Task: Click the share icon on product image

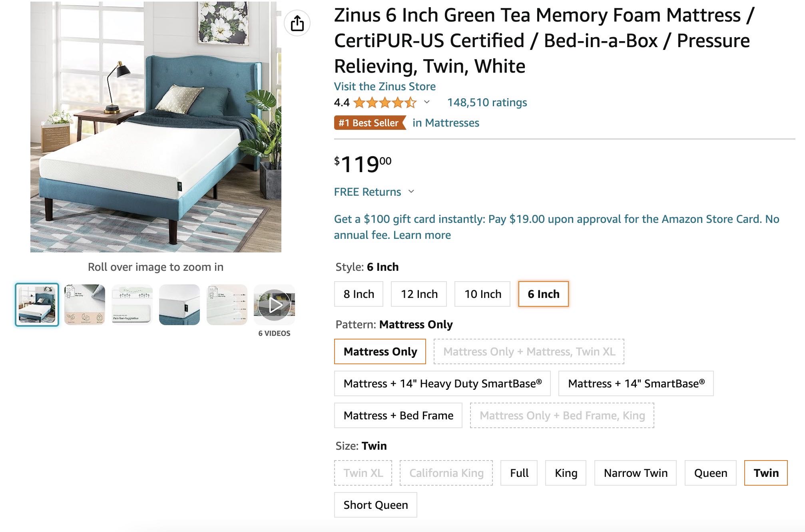Action: tap(297, 23)
